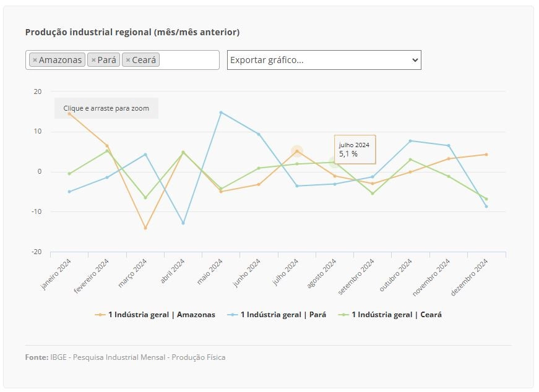The image size is (539, 392).
Task: Click the blue Pará legend line marker
Action: [233, 315]
